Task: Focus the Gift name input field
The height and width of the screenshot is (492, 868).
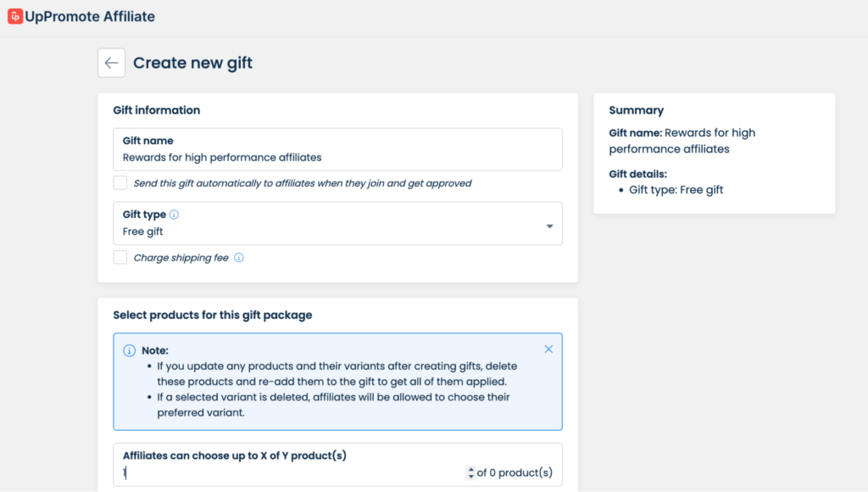Action: click(337, 157)
